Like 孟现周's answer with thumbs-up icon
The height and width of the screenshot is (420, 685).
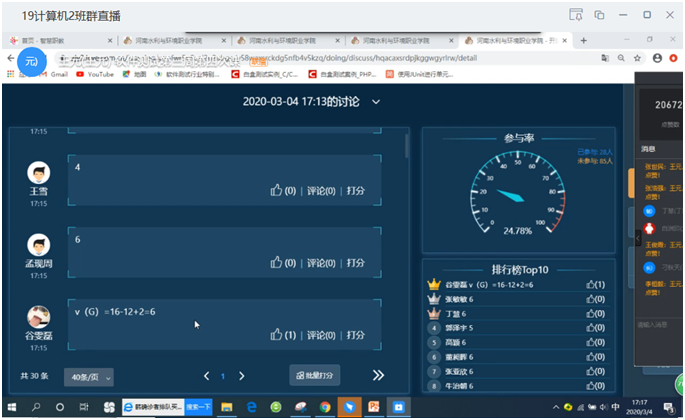pos(277,263)
